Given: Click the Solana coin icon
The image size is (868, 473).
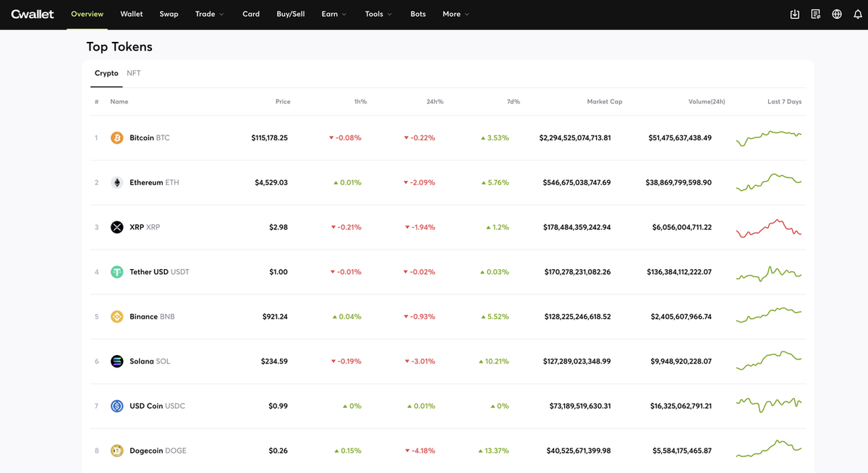Looking at the screenshot, I should (x=116, y=361).
